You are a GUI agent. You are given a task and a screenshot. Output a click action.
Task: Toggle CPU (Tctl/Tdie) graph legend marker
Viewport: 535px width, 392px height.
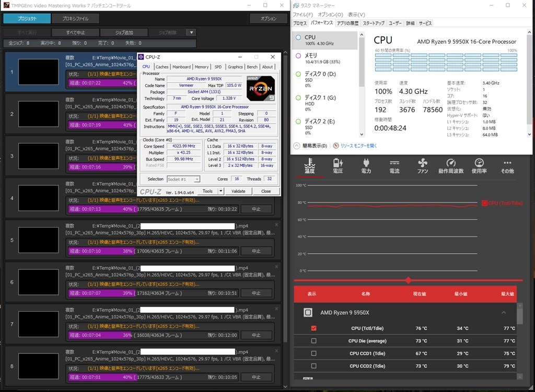tap(484, 203)
